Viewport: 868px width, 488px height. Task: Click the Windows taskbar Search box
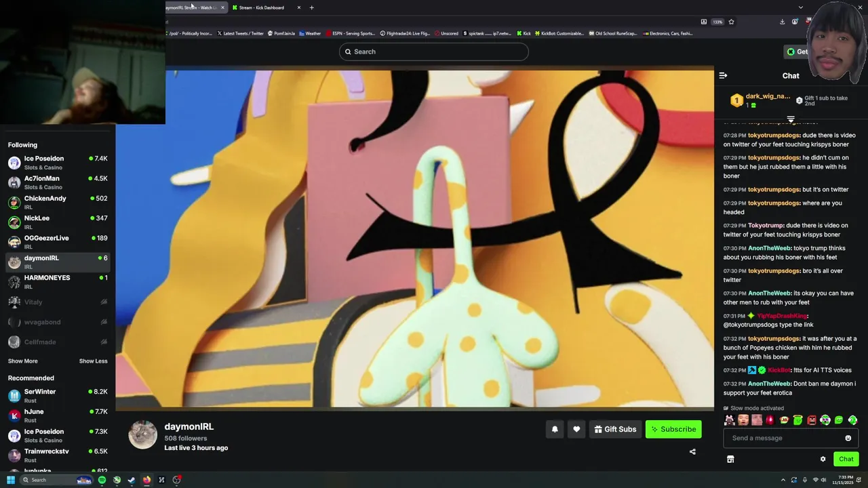pyautogui.click(x=56, y=480)
